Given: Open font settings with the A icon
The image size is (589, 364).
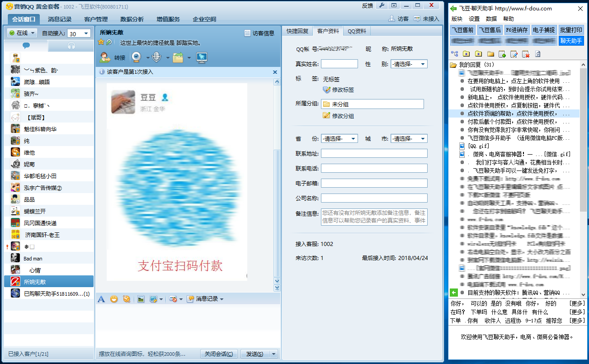Looking at the screenshot, I should tap(101, 299).
